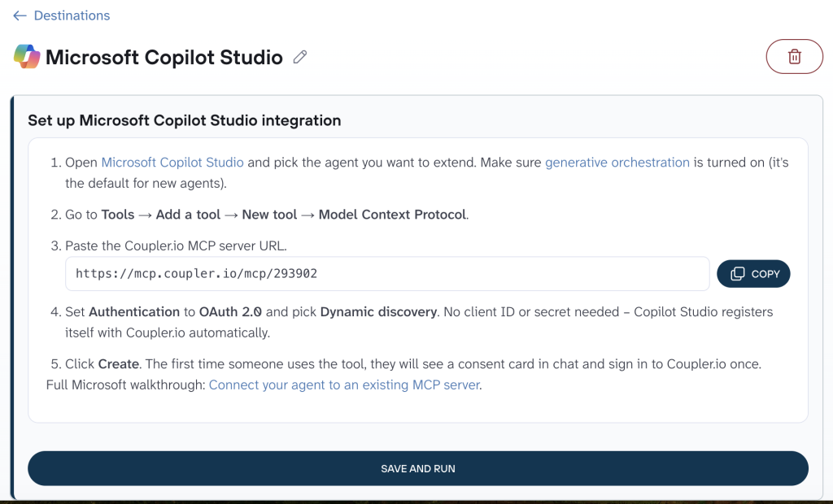Image resolution: width=833 pixels, height=504 pixels.
Task: Click the 'OAuth 2.0' text
Action: (x=230, y=311)
